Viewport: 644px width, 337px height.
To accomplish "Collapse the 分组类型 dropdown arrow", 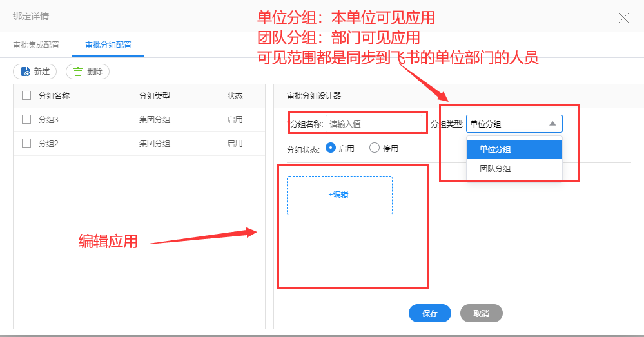I will pyautogui.click(x=553, y=124).
